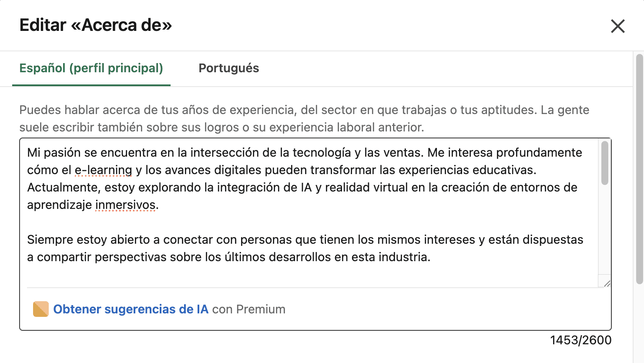The width and height of the screenshot is (644, 363).
Task: Click the inner scrollbar track below the thumb
Action: click(x=604, y=231)
